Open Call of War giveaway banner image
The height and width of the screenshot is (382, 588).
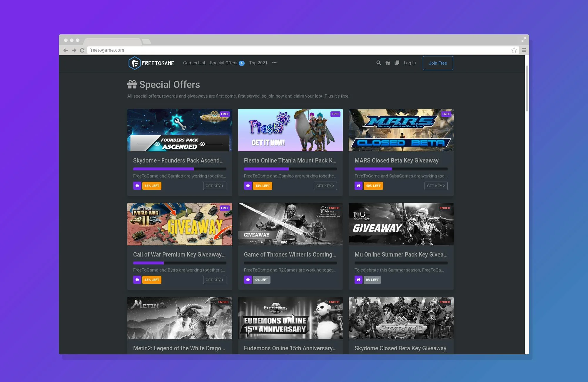click(180, 224)
